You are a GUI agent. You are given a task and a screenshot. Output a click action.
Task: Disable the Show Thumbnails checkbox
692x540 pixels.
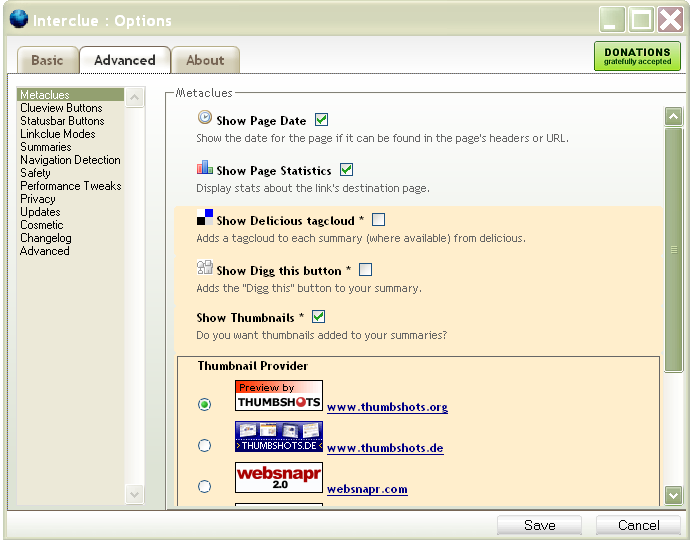click(318, 316)
